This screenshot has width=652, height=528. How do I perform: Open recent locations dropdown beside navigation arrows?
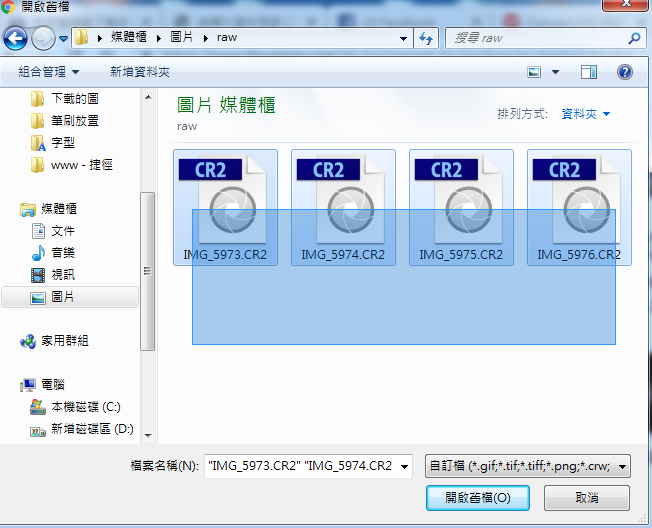(63, 39)
